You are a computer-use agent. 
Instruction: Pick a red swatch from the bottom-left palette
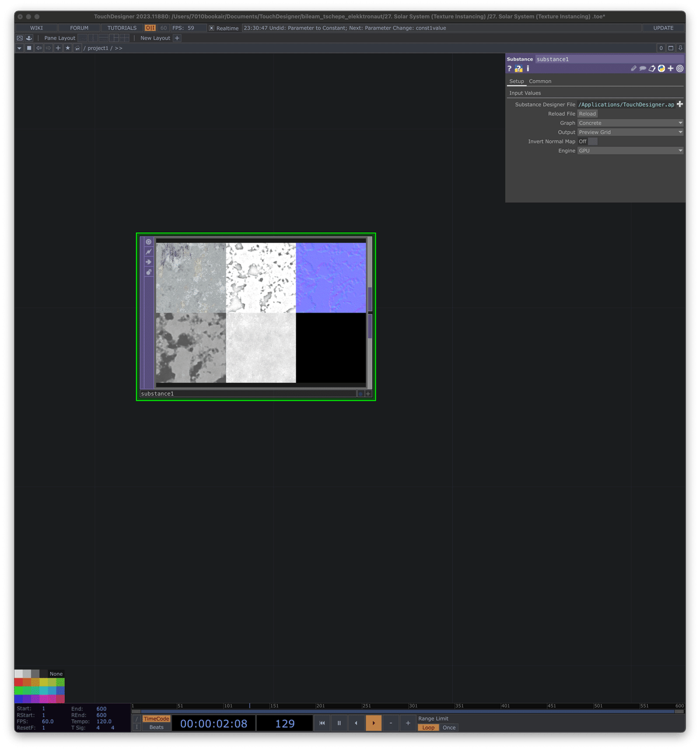click(19, 681)
